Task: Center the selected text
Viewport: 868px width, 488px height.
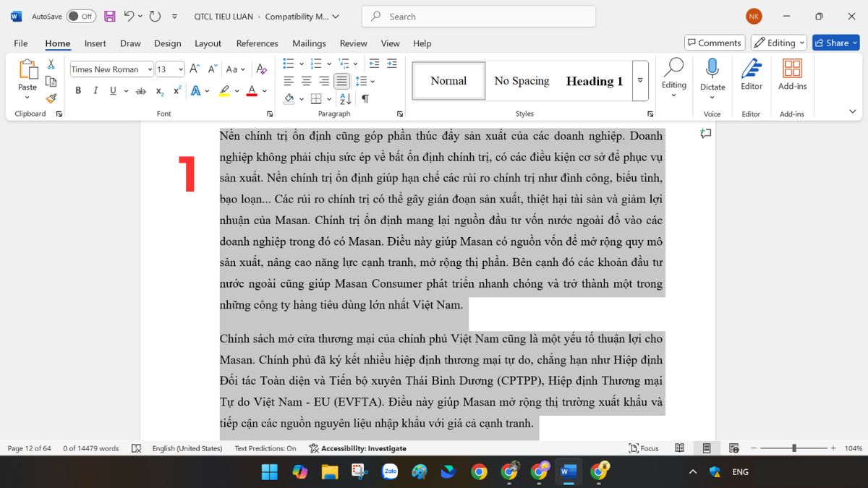Action: (307, 81)
